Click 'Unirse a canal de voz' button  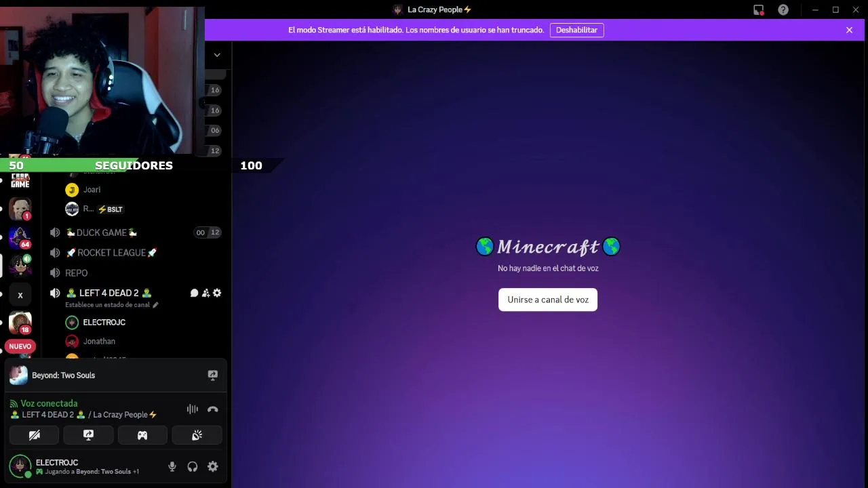(548, 300)
